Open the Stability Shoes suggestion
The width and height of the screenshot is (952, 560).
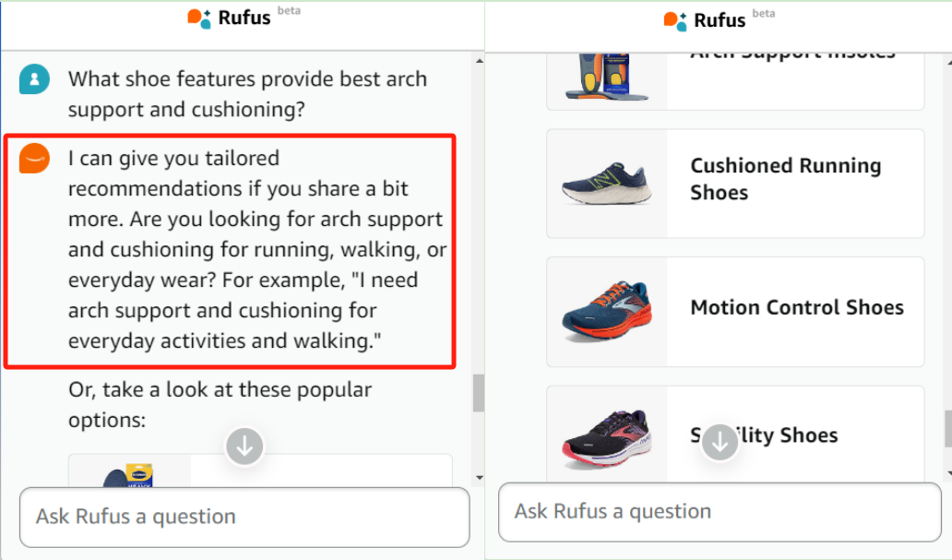pyautogui.click(x=735, y=435)
